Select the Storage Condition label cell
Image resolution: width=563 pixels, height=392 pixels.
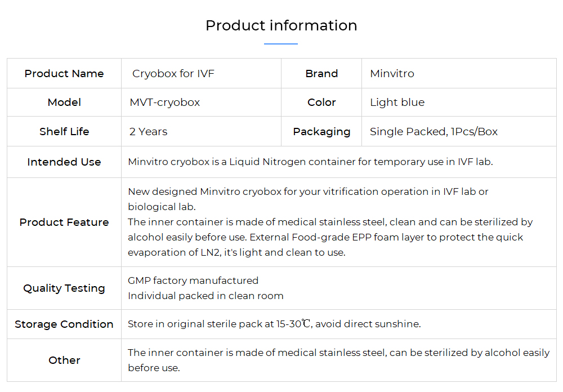point(64,324)
